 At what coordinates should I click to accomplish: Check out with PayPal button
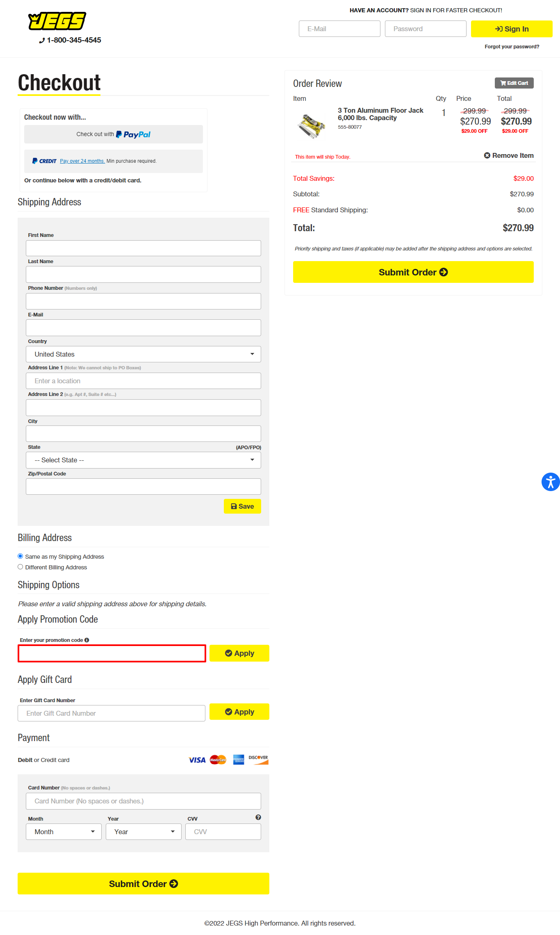coord(113,134)
